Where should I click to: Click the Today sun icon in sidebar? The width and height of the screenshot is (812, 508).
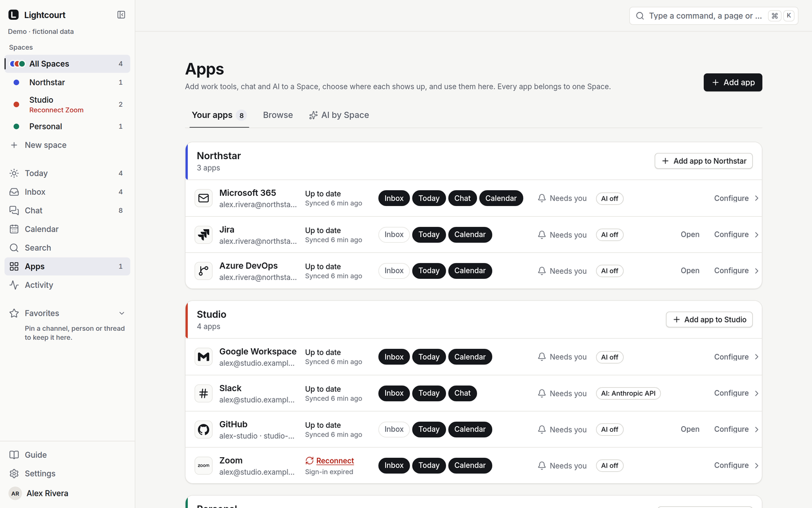(14, 173)
